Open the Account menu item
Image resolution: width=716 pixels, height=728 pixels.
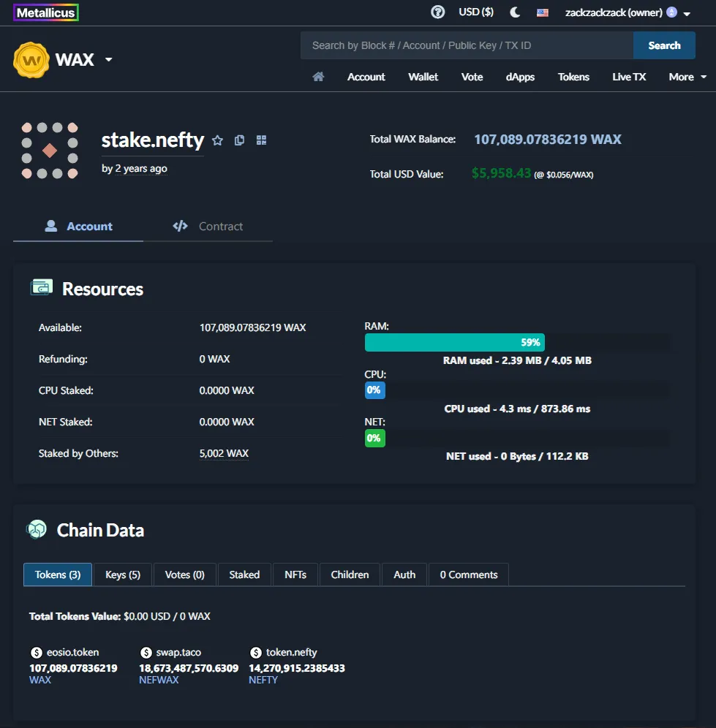point(366,77)
